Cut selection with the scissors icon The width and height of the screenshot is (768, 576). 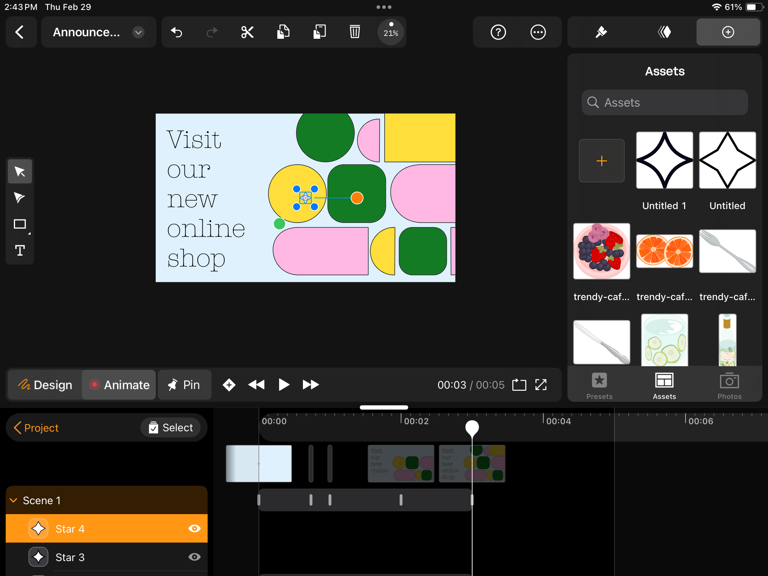point(247,32)
